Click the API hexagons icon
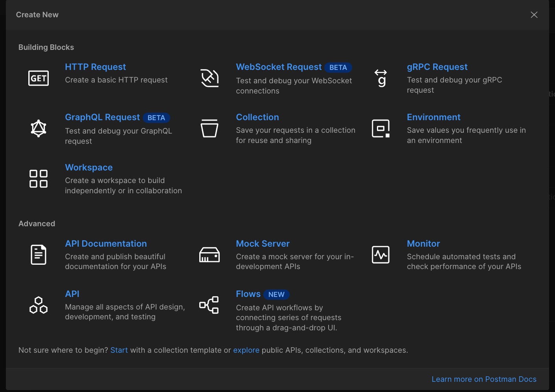Viewport: 555px width, 392px height. click(39, 305)
